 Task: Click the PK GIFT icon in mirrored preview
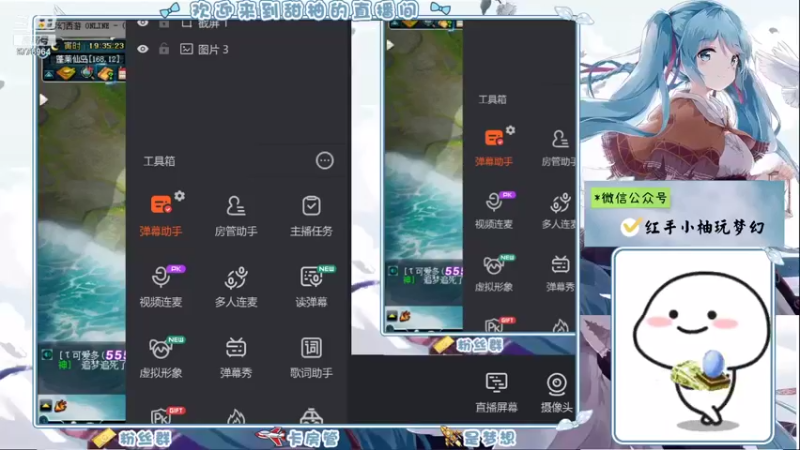coord(499,324)
